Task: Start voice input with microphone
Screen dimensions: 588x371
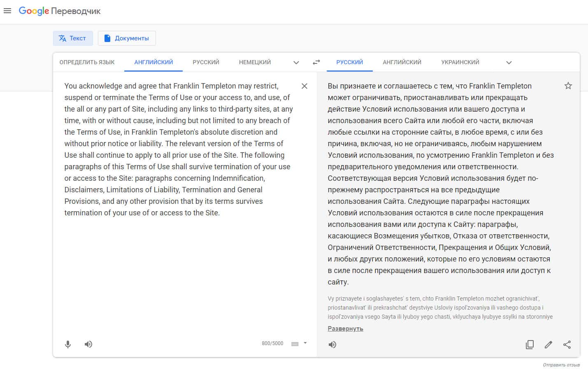Action: [68, 344]
